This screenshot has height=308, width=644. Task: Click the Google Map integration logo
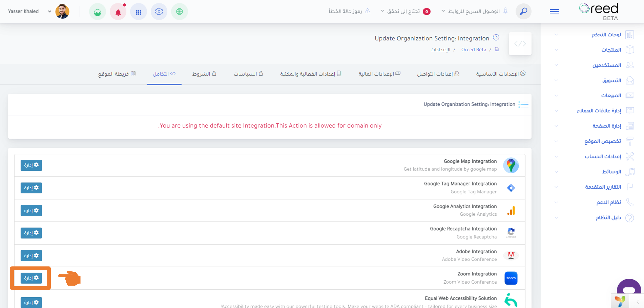pyautogui.click(x=511, y=165)
